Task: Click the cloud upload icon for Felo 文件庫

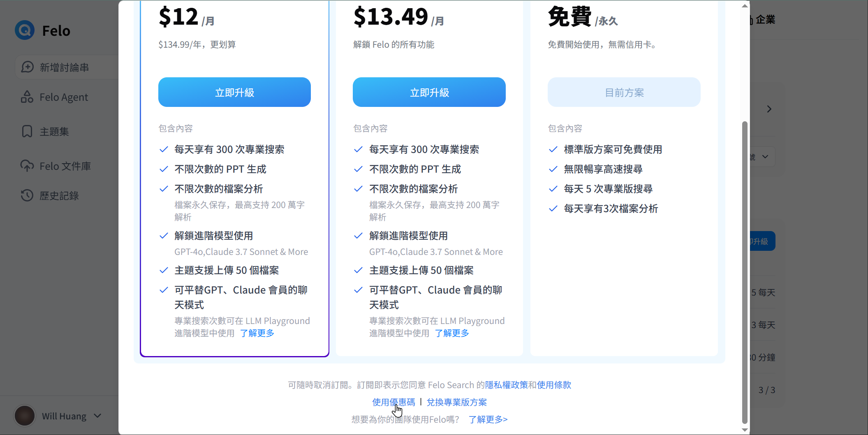Action: 27,166
